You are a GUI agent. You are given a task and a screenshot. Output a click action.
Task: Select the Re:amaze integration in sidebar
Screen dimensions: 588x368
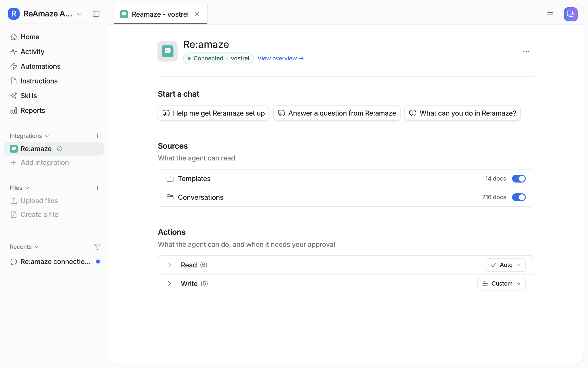click(x=54, y=149)
